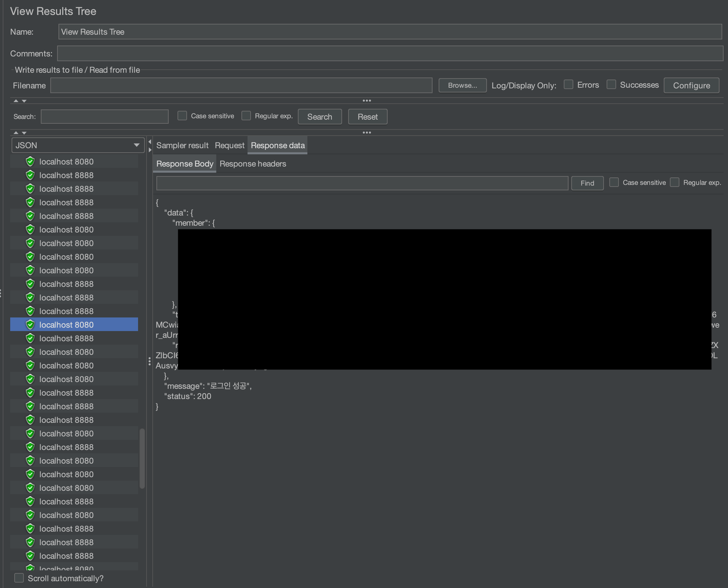Click vertical three-dot splitter handle beside results list
728x588 pixels.
pos(149,361)
